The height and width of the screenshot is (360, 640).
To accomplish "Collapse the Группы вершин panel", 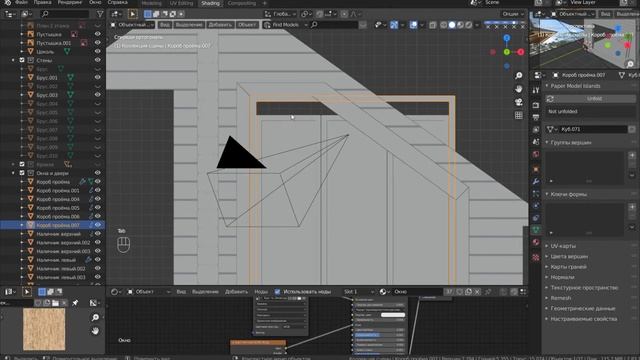I will 547,142.
